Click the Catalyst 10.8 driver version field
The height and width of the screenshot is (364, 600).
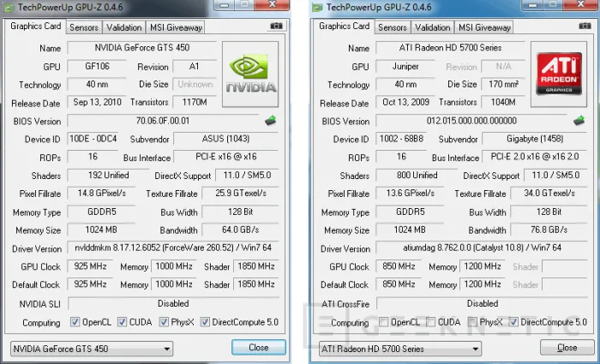click(x=482, y=248)
